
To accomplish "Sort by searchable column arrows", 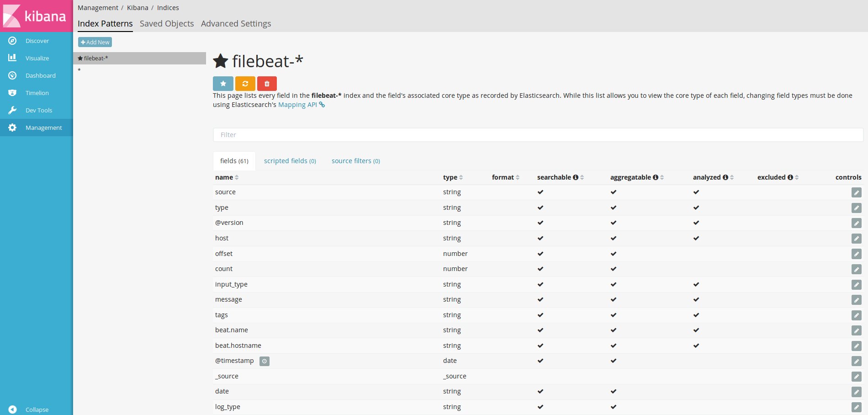I will pyautogui.click(x=582, y=177).
